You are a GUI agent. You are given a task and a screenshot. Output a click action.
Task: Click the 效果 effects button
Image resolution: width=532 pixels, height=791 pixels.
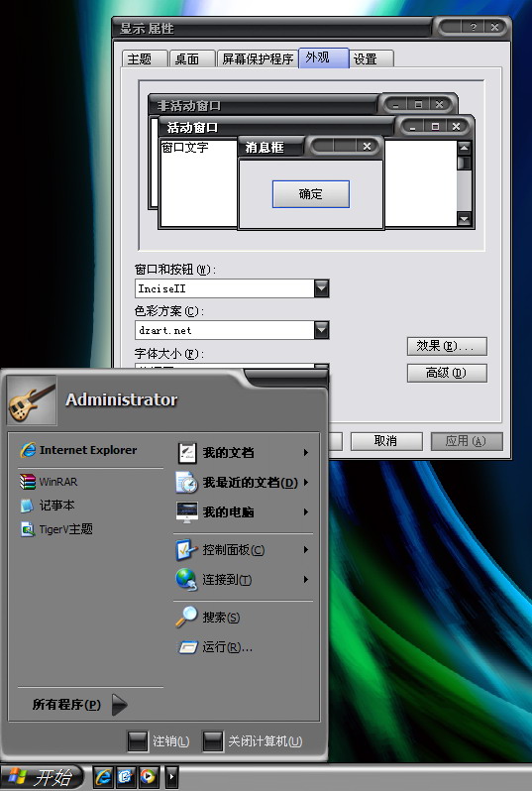(x=447, y=346)
